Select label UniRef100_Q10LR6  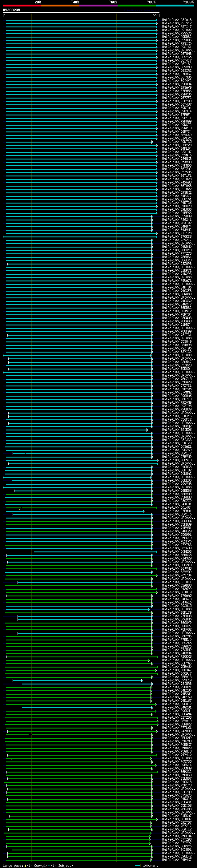point(177,139)
